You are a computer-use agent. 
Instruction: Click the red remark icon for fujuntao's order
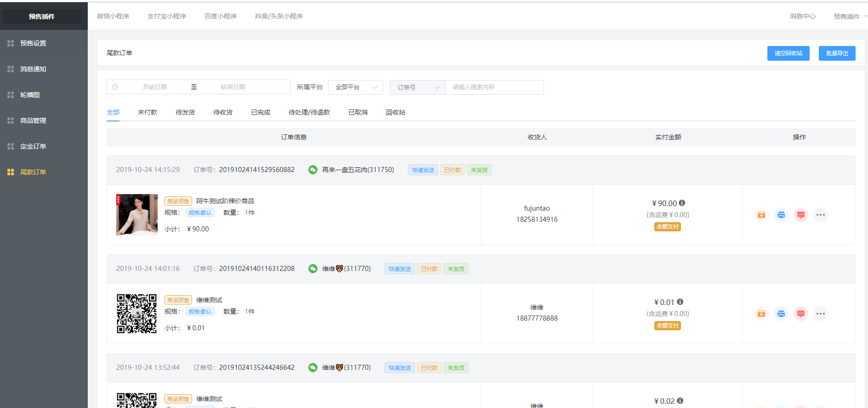click(x=801, y=215)
